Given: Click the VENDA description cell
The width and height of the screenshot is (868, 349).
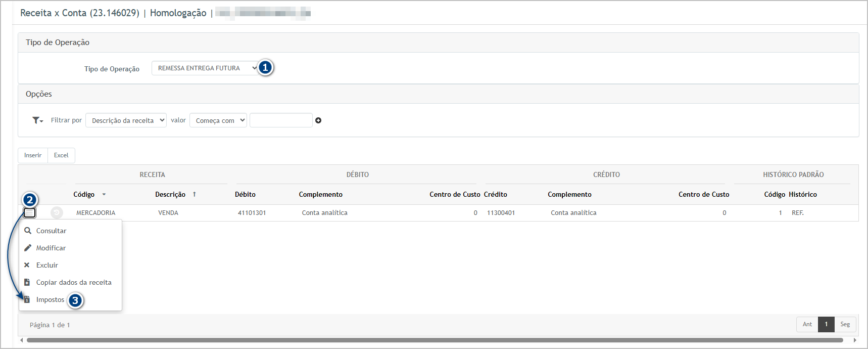Looking at the screenshot, I should pyautogui.click(x=168, y=213).
